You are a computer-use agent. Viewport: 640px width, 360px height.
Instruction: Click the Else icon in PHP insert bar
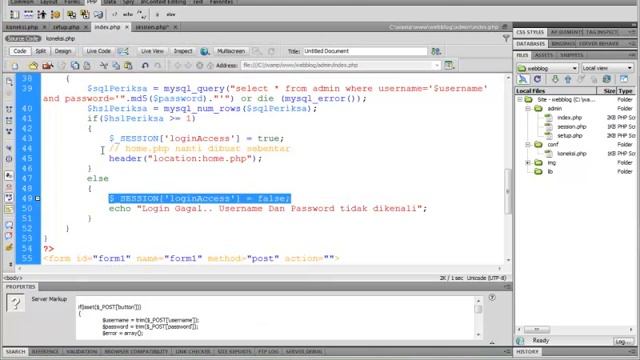pyautogui.click(x=171, y=14)
